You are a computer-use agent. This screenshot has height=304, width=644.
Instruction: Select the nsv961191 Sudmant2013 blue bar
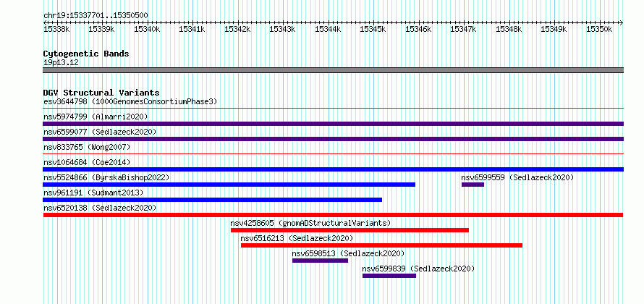pos(212,200)
